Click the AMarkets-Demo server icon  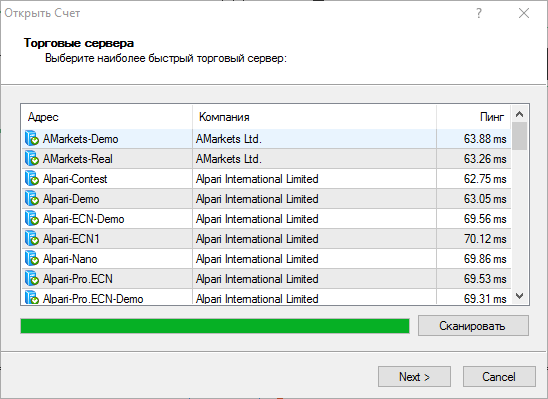tap(32, 139)
